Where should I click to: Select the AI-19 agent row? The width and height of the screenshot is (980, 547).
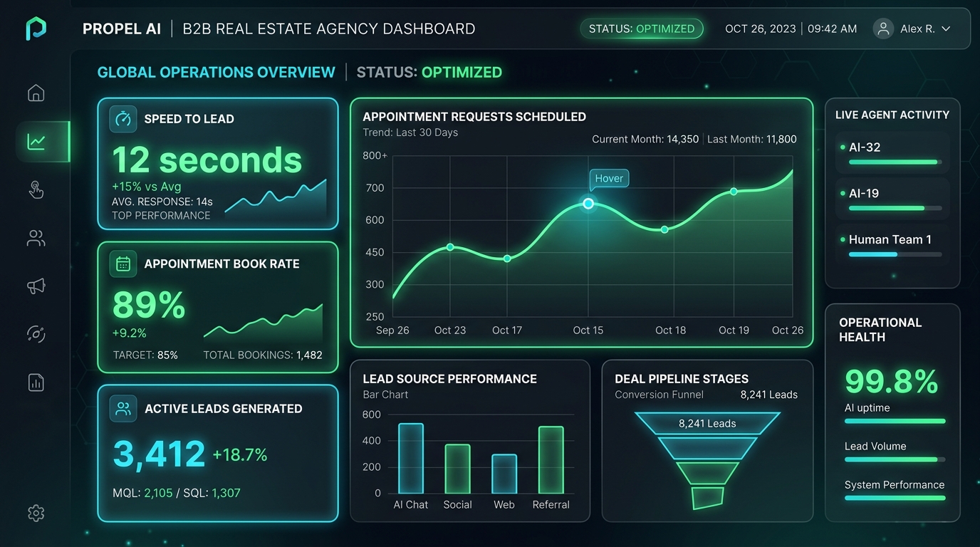click(892, 198)
